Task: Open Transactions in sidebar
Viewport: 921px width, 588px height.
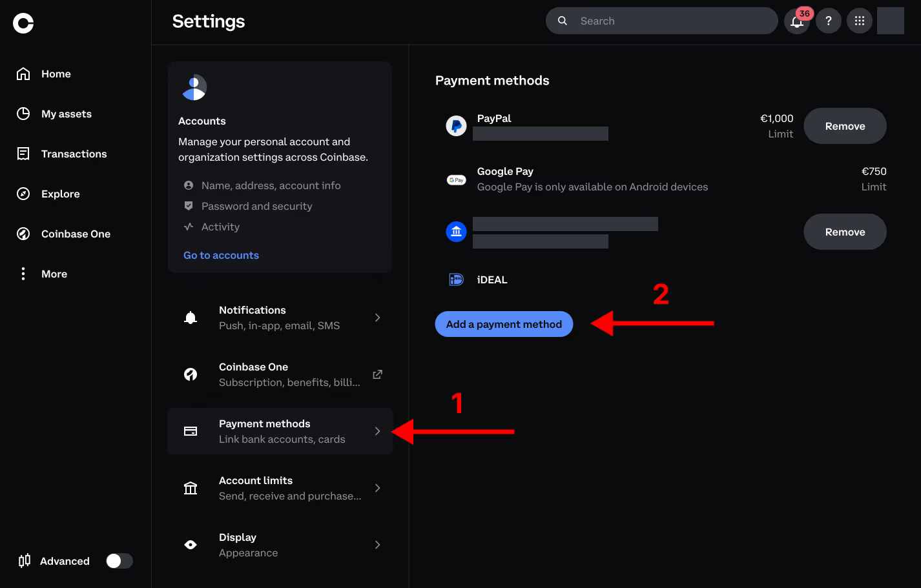Action: coord(74,154)
